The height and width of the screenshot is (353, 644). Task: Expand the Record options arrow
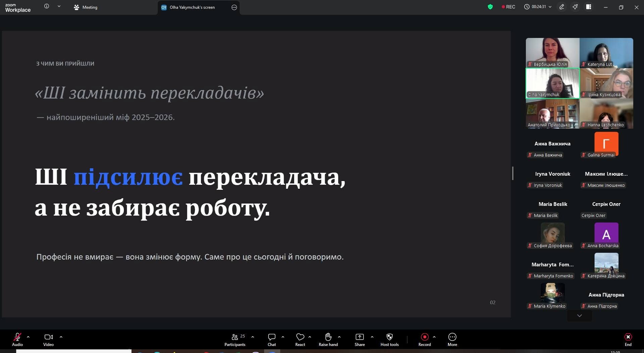(434, 337)
